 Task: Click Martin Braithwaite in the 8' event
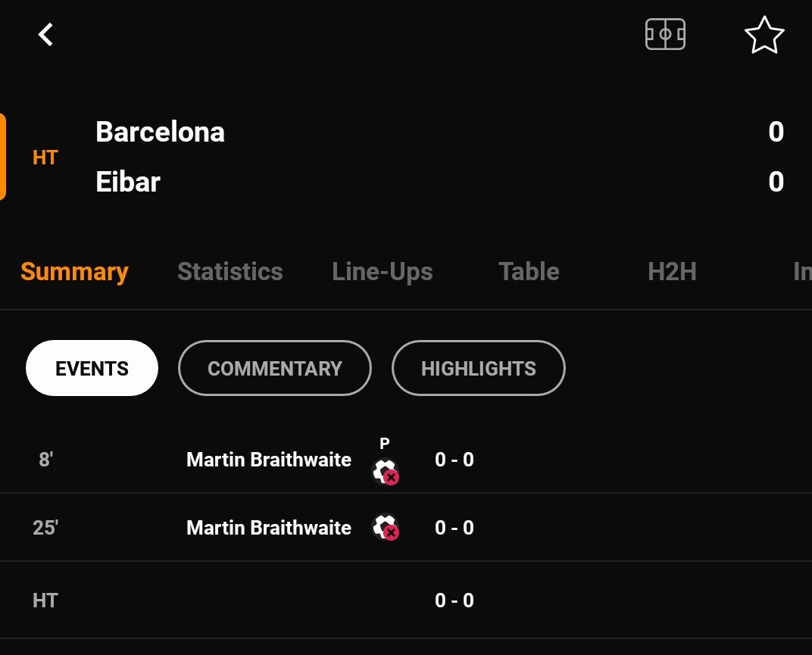pyautogui.click(x=269, y=460)
